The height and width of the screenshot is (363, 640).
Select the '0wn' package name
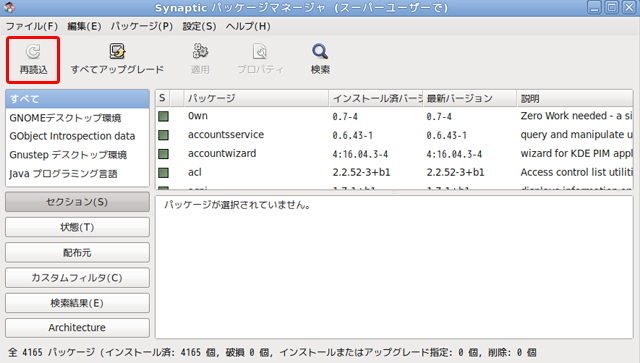198,116
